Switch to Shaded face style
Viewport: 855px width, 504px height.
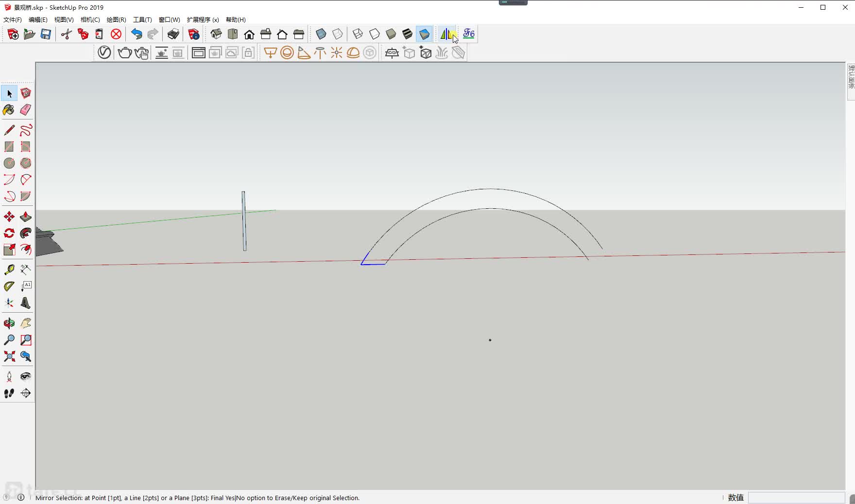(391, 34)
